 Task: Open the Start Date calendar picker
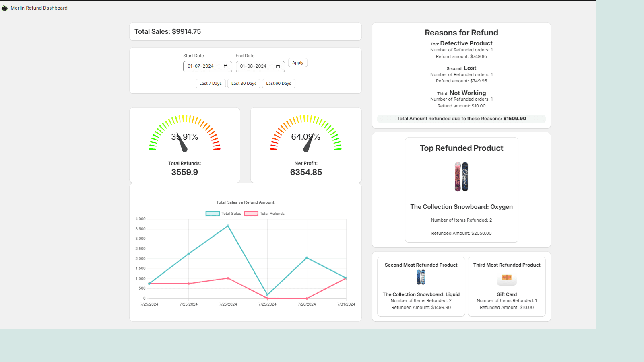pyautogui.click(x=226, y=66)
